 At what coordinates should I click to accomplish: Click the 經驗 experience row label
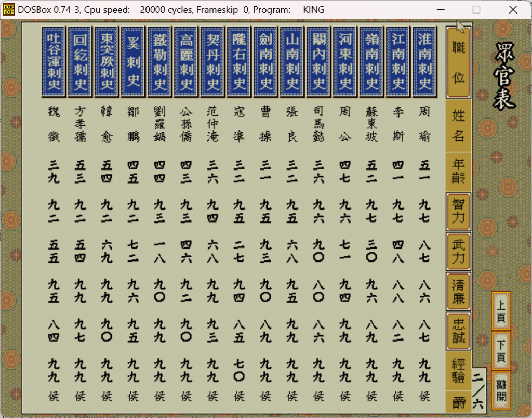tap(458, 371)
